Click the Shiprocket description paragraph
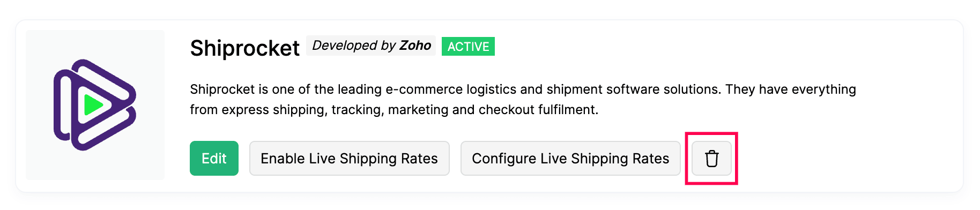980x210 pixels. point(523,99)
